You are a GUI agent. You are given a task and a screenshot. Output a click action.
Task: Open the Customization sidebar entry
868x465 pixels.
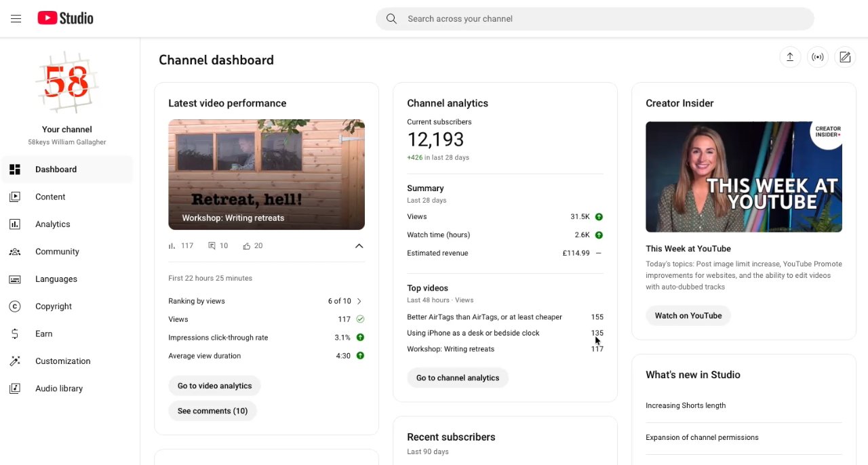coord(63,361)
